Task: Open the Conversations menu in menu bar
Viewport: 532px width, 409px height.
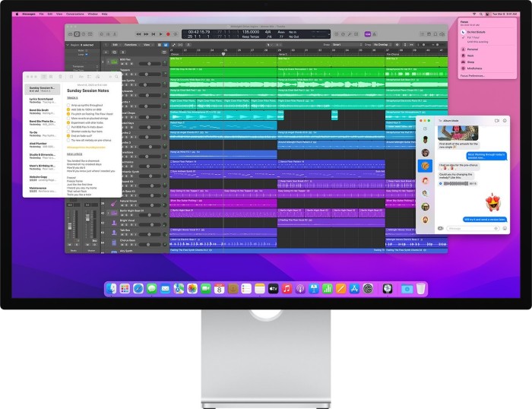Action: 75,13
